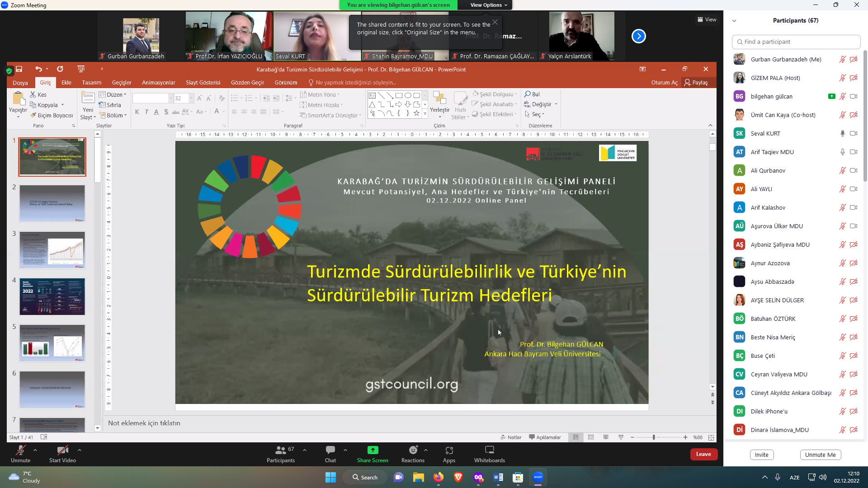Click the PowerPoint zoom level slider

(x=654, y=437)
